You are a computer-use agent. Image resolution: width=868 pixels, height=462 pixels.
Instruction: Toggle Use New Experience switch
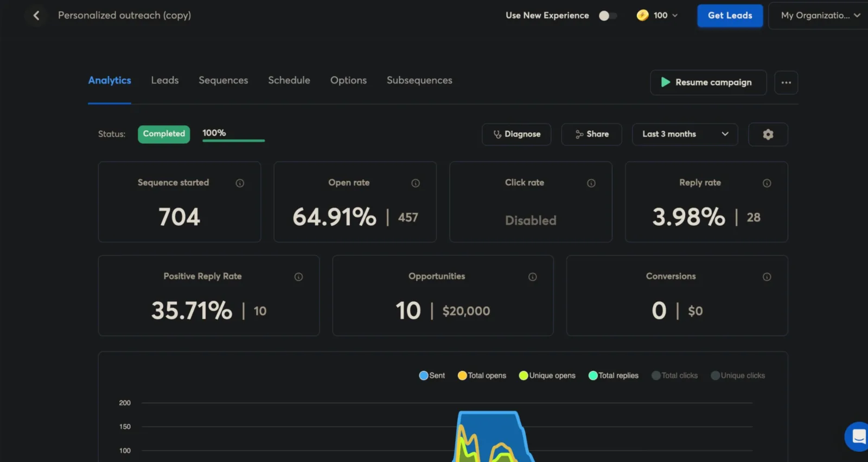click(608, 16)
